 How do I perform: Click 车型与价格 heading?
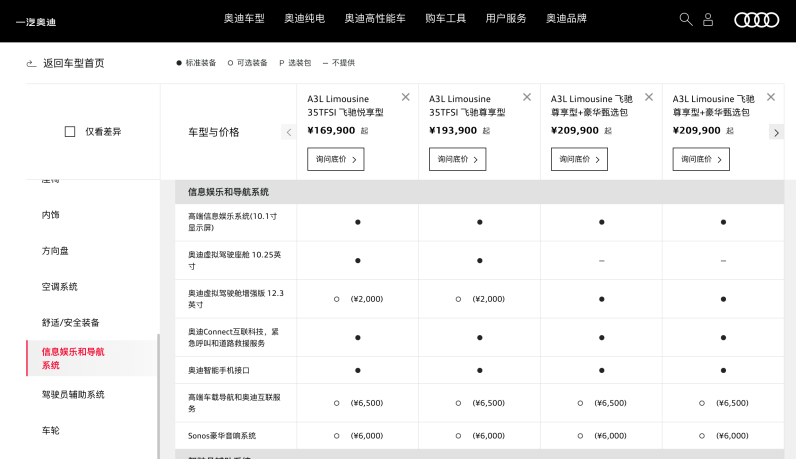214,132
